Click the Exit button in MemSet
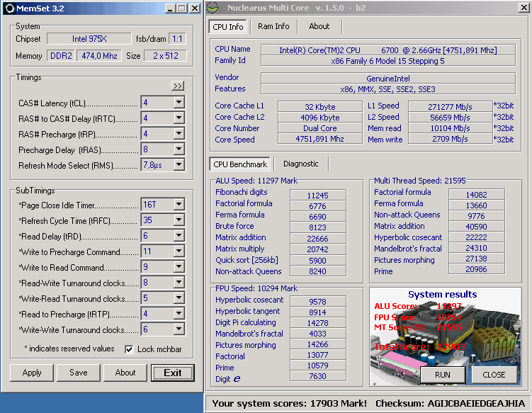The image size is (532, 413). pos(173,373)
